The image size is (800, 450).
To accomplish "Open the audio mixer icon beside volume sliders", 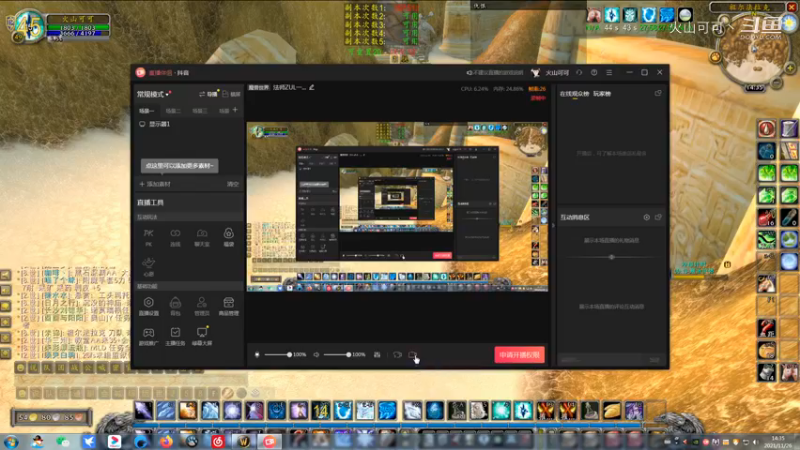I will pos(377,355).
